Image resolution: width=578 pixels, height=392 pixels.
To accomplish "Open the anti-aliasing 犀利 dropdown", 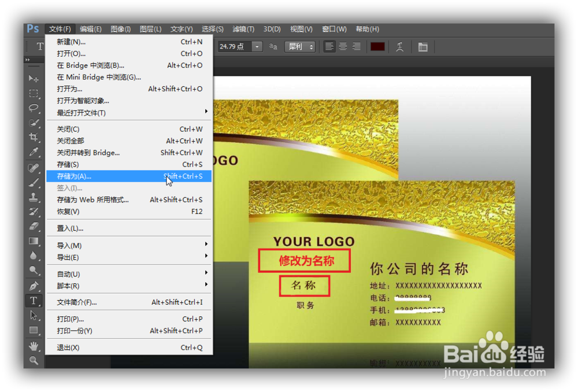I will pos(300,46).
